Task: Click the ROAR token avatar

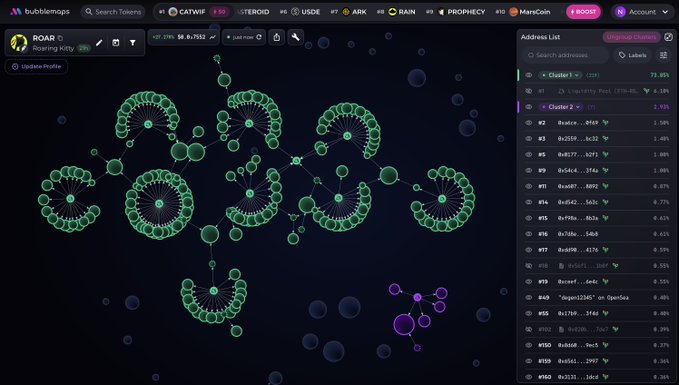Action: coord(19,43)
